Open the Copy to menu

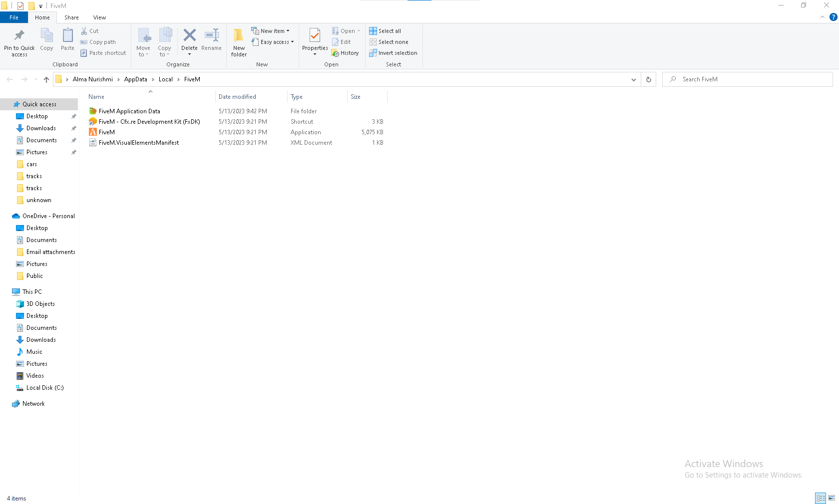click(165, 42)
